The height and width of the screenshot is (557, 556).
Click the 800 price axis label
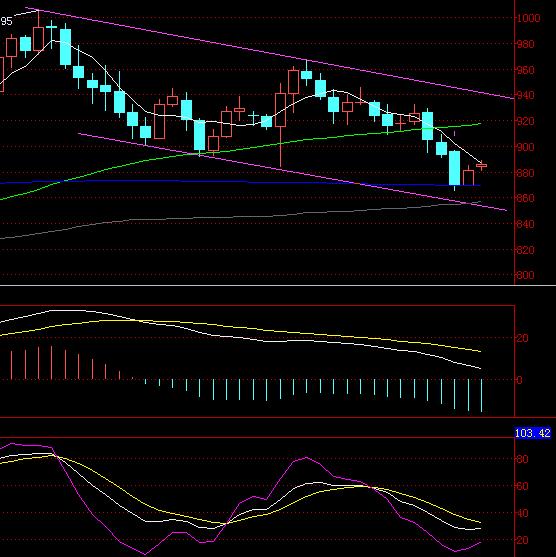[526, 275]
